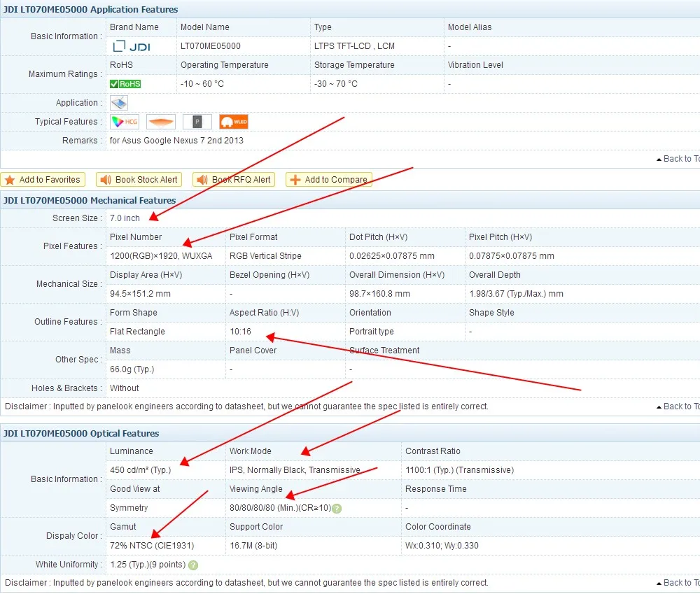Screen dimensions: 700x594
Task: Click the dot pitch '0.02625×0.07875 mm'
Action: point(392,256)
